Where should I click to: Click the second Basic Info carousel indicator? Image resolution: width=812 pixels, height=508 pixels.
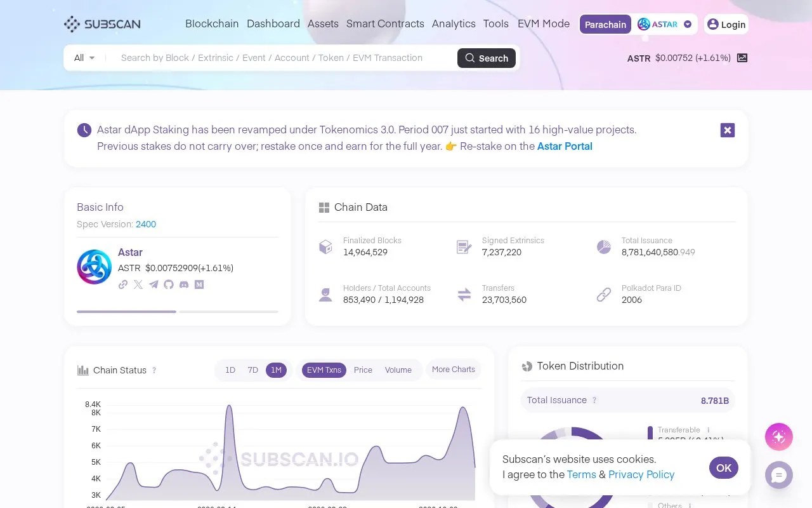228,312
